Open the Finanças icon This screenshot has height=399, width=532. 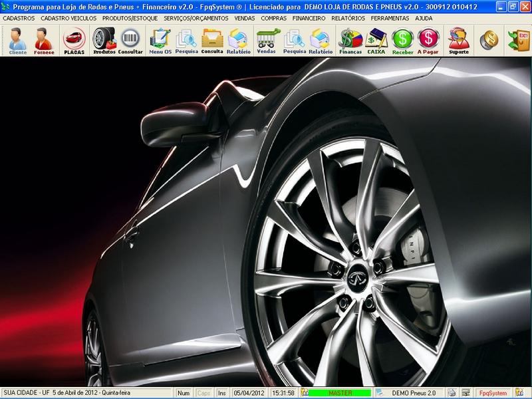[350, 41]
